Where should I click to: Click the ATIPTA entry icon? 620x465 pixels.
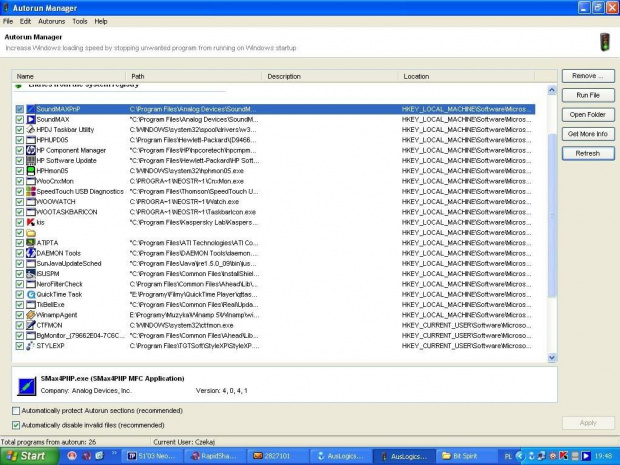(31, 243)
